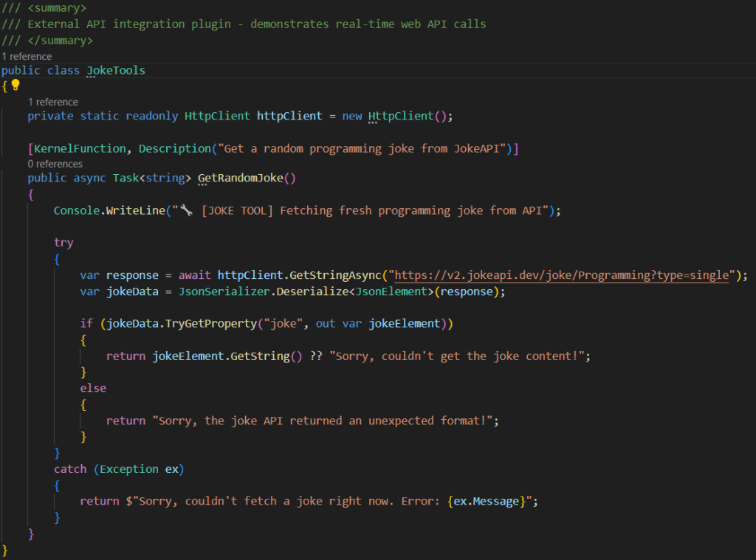The width and height of the screenshot is (756, 560).
Task: Open the '1 reference' CodeLens above httpClient field
Action: point(53,102)
